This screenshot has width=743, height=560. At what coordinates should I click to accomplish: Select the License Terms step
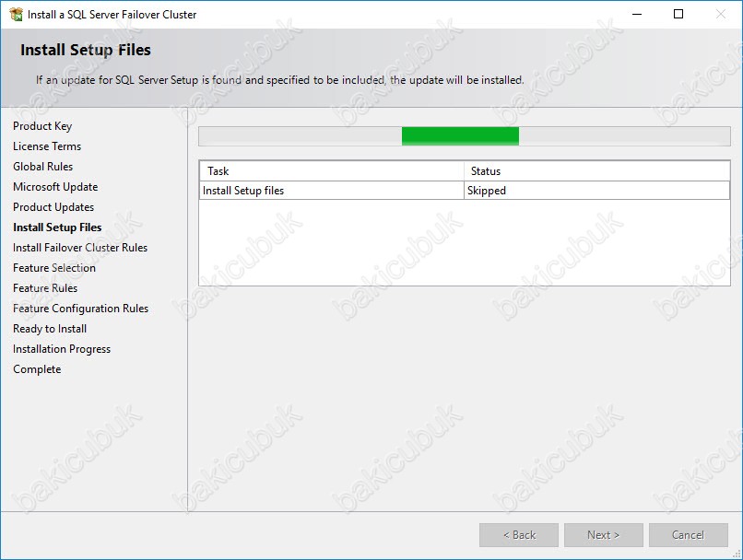(x=47, y=146)
